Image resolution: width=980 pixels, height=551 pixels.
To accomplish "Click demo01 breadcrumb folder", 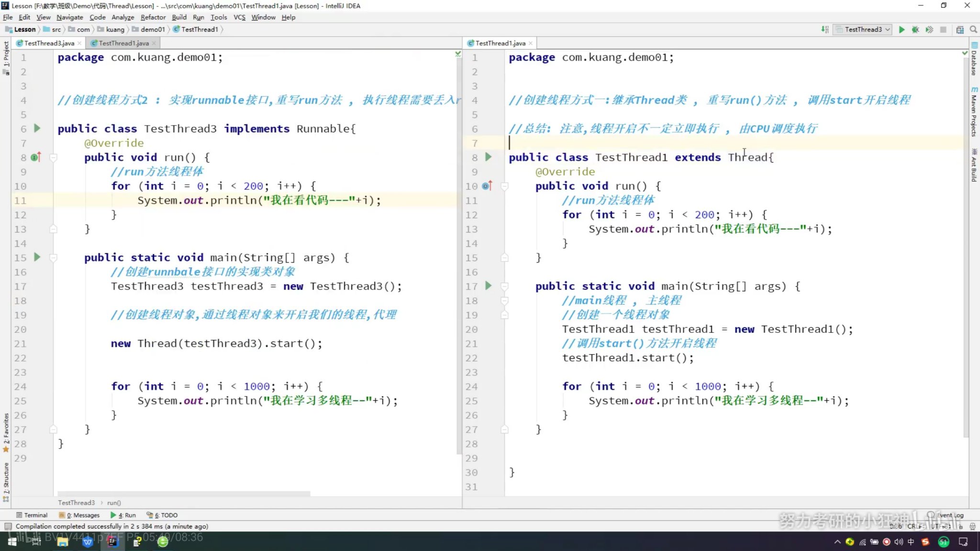I will point(149,29).
